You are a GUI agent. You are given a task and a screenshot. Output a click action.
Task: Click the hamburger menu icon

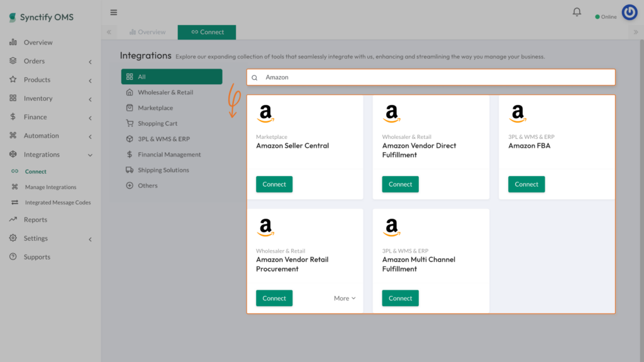[114, 13]
